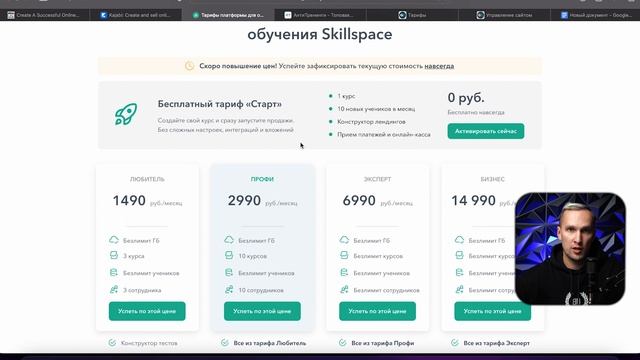The image size is (640, 360).
Task: Click the checkmark icon beside Конструктор тестов
Action: (x=112, y=343)
